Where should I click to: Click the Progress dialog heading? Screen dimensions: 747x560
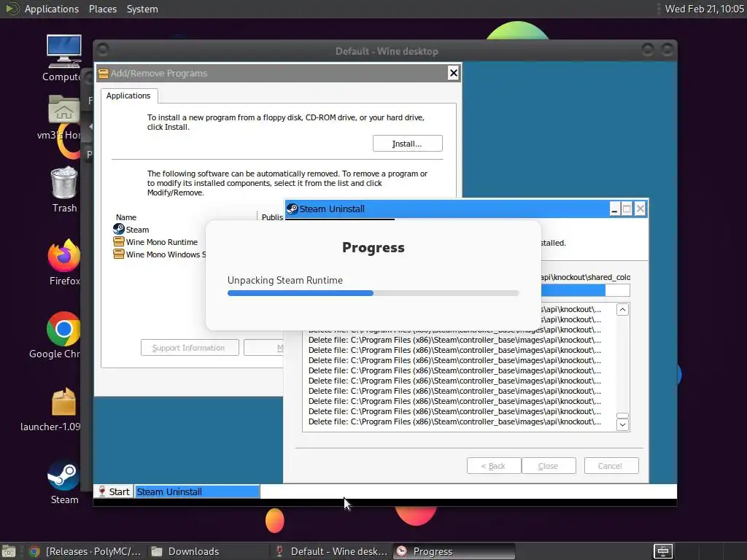(373, 248)
